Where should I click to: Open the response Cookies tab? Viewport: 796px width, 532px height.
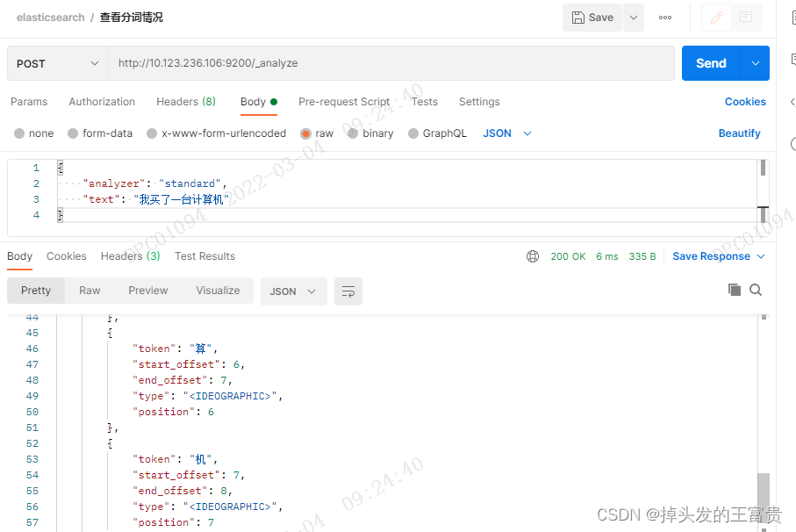point(67,256)
